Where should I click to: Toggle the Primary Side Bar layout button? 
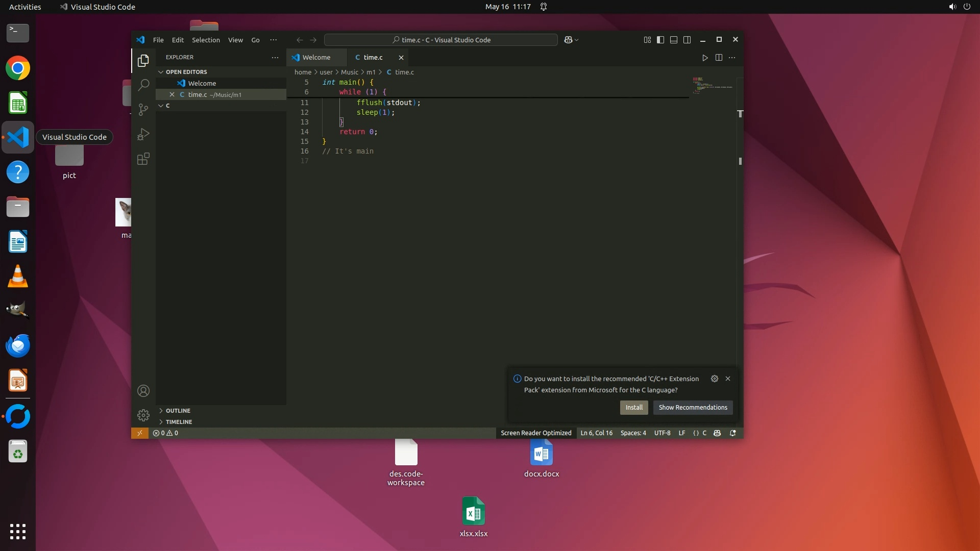tap(660, 40)
